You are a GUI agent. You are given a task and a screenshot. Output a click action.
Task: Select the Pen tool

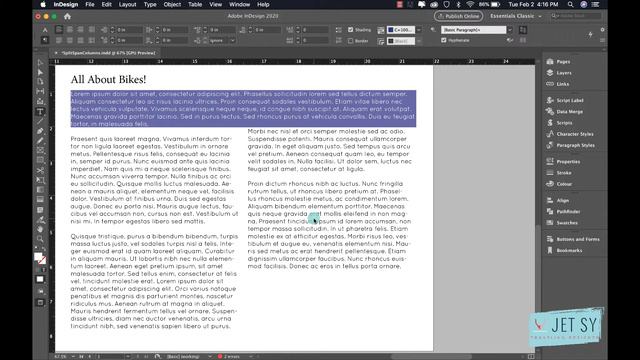(x=40, y=131)
